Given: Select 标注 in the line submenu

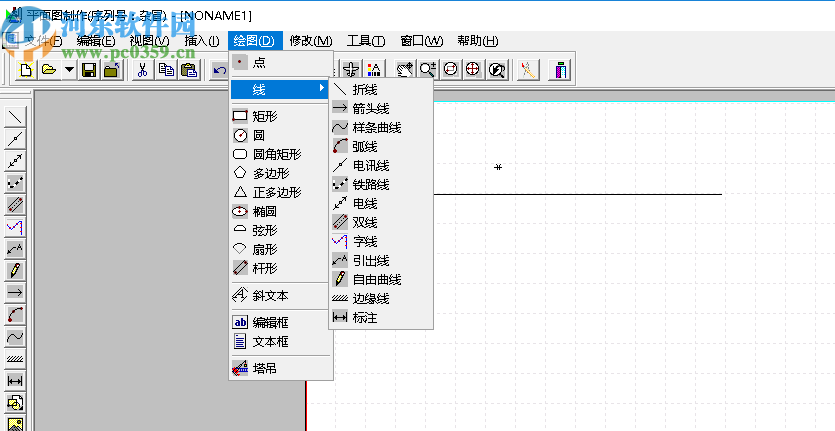Looking at the screenshot, I should point(381,318).
